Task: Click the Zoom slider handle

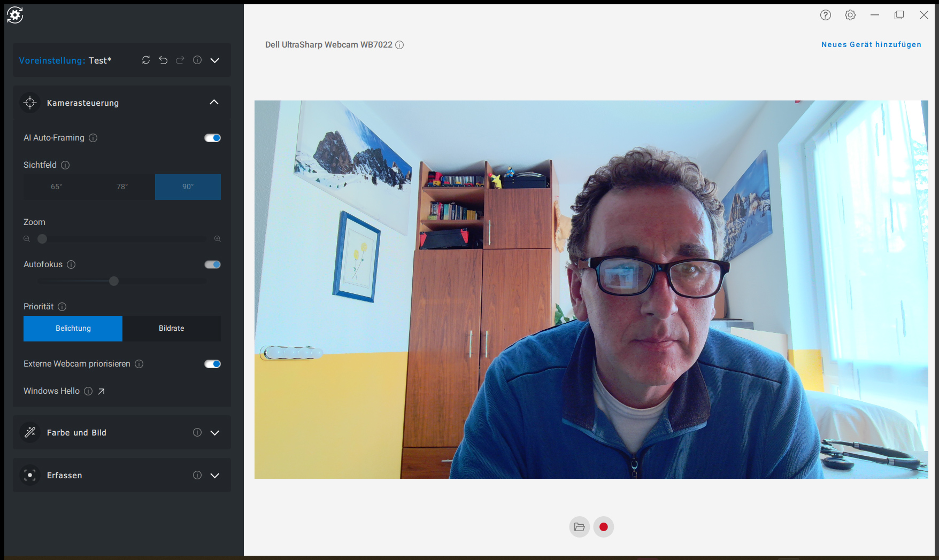Action: click(x=42, y=239)
